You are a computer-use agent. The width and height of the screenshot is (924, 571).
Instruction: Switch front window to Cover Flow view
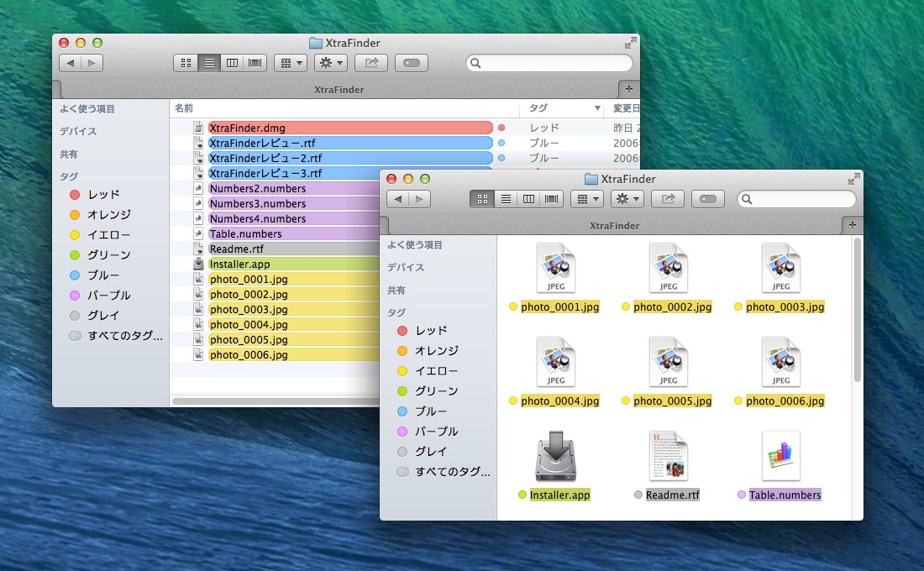pyautogui.click(x=552, y=199)
